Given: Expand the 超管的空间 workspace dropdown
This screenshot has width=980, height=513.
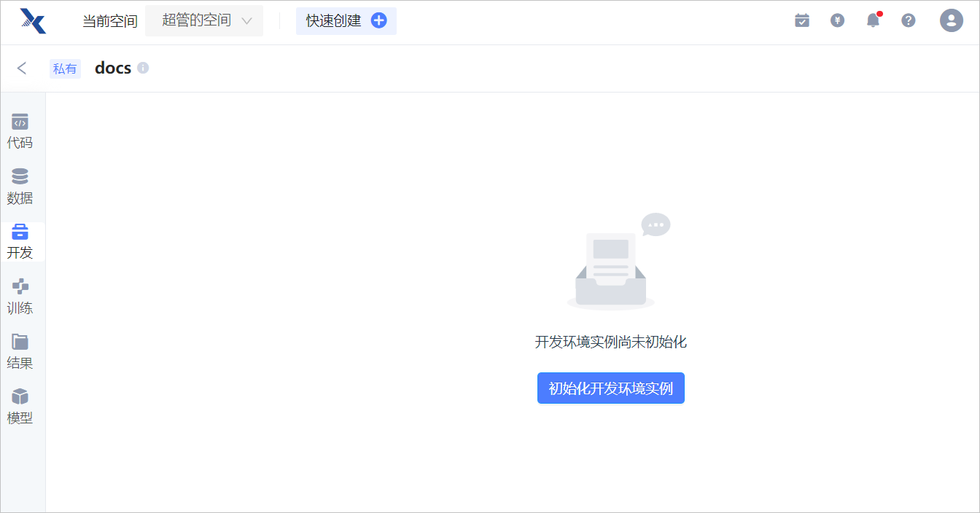Looking at the screenshot, I should [x=204, y=20].
